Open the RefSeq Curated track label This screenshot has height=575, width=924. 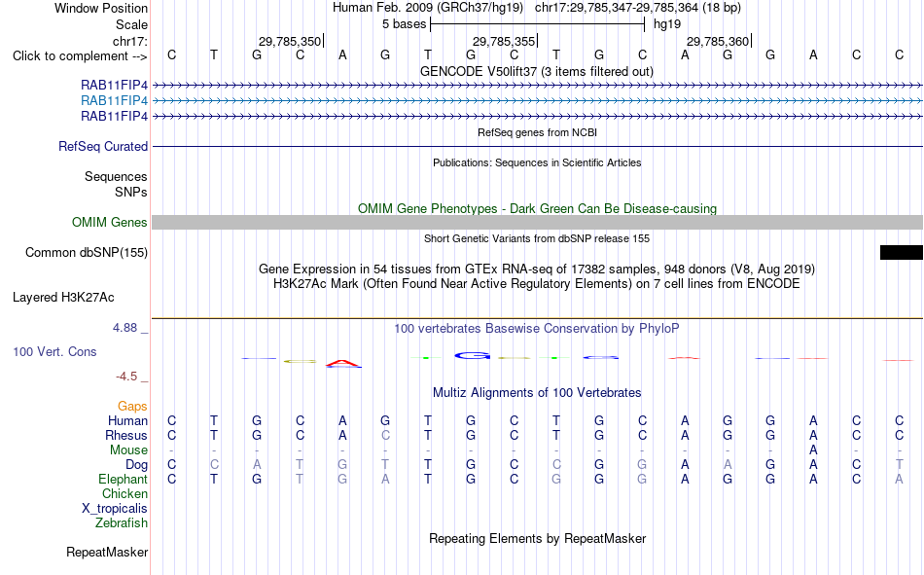coord(103,146)
